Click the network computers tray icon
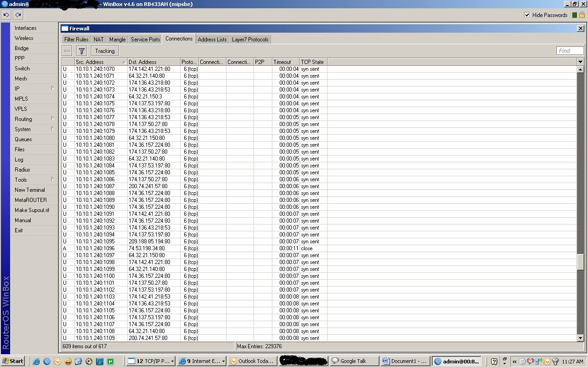Screen dimensions: 588x368 click(538, 361)
